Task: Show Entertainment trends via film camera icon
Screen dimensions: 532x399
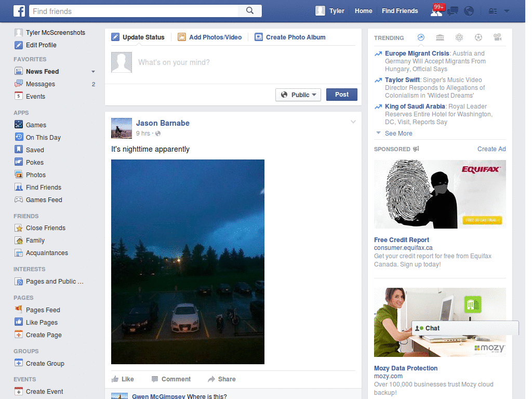Action: point(497,37)
